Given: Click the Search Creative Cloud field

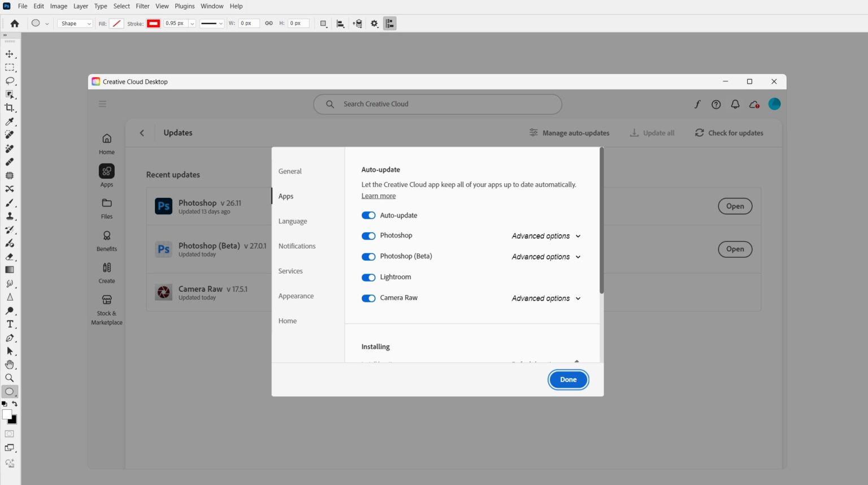Looking at the screenshot, I should point(438,104).
